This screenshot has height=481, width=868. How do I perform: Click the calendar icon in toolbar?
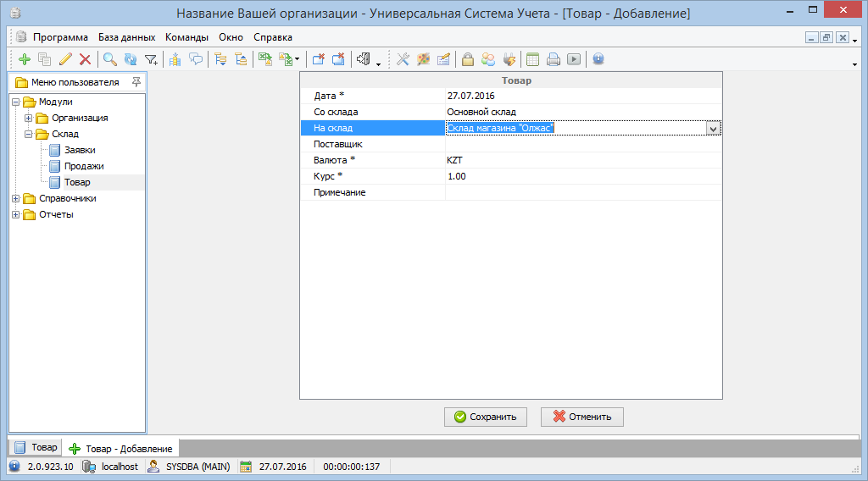click(532, 59)
